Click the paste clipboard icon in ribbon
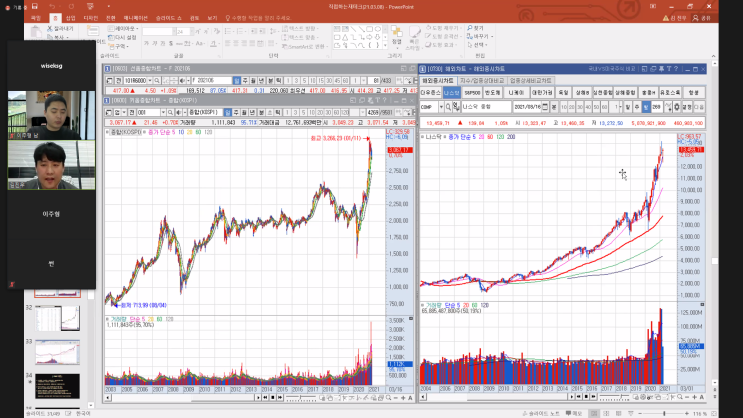Viewport: 743px width, 418px height. pyautogui.click(x=36, y=32)
